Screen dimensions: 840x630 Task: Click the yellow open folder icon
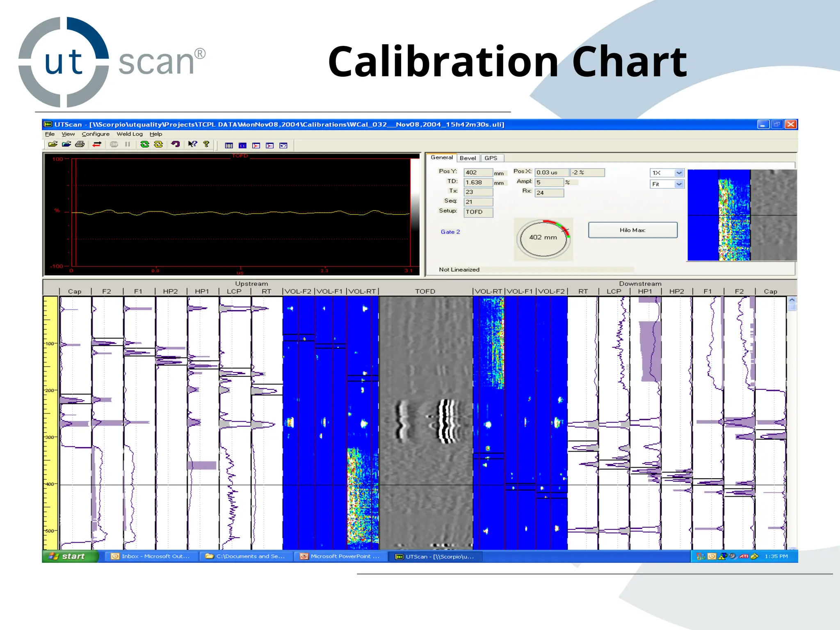pos(53,144)
